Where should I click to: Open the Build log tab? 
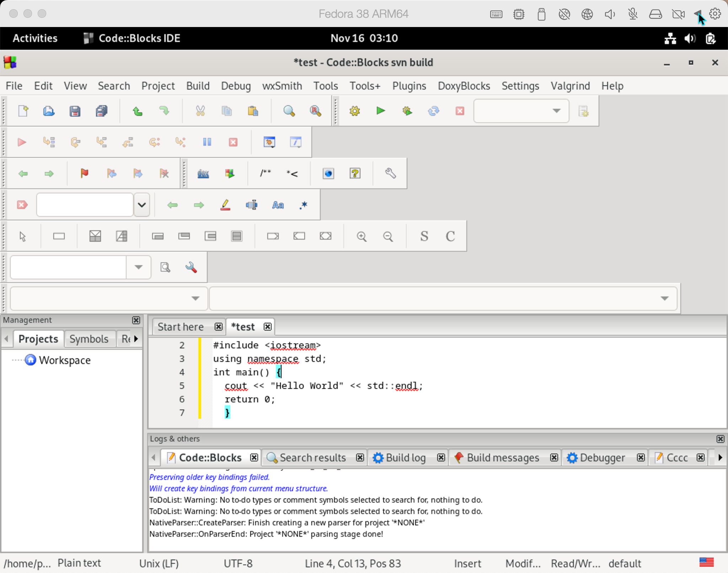click(x=406, y=458)
